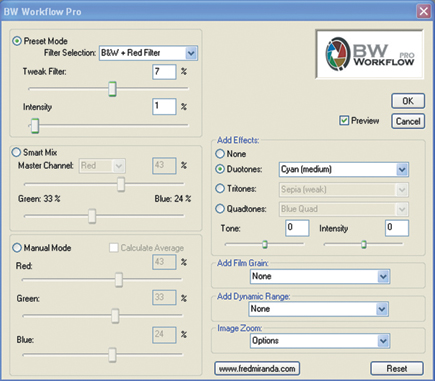This screenshot has width=435, height=381.
Task: Select the Smart Mix radio button
Action: coord(16,152)
